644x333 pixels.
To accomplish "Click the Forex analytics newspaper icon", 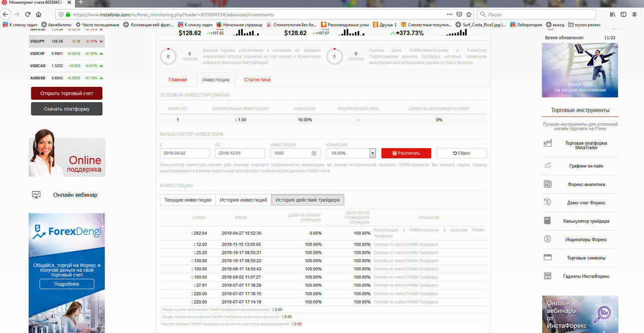I will [x=548, y=184].
